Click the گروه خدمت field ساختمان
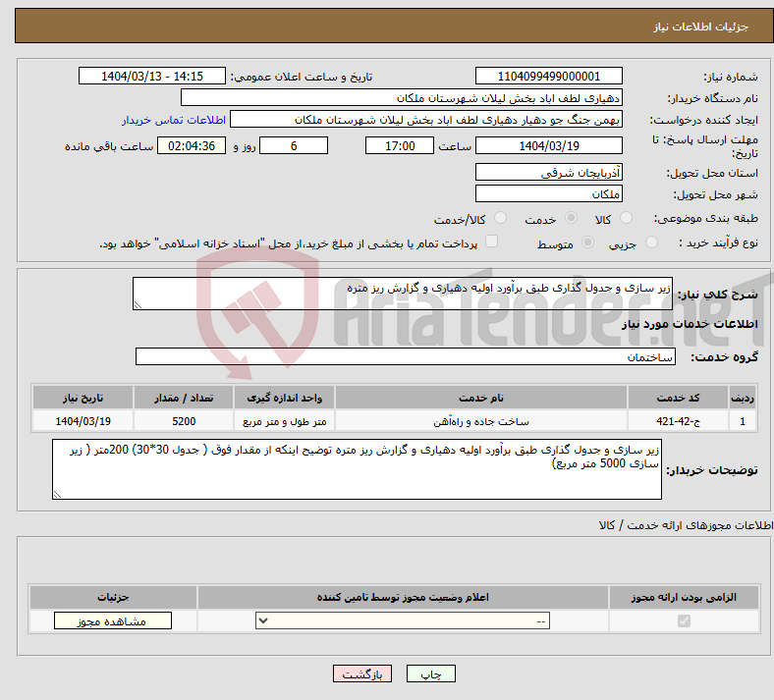 tap(406, 356)
